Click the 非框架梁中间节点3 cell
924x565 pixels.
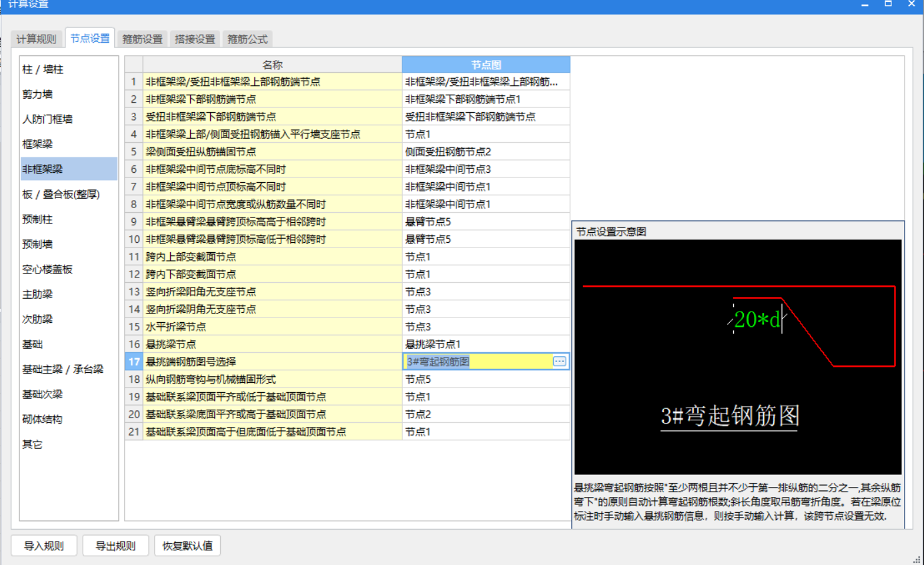click(x=486, y=169)
